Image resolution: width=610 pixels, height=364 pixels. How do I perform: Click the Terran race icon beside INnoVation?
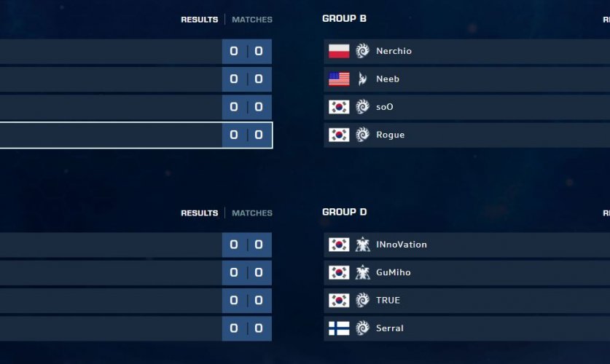362,245
